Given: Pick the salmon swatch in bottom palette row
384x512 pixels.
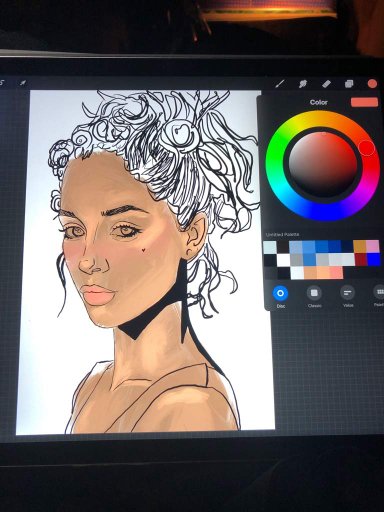Looking at the screenshot, I should [x=336, y=272].
